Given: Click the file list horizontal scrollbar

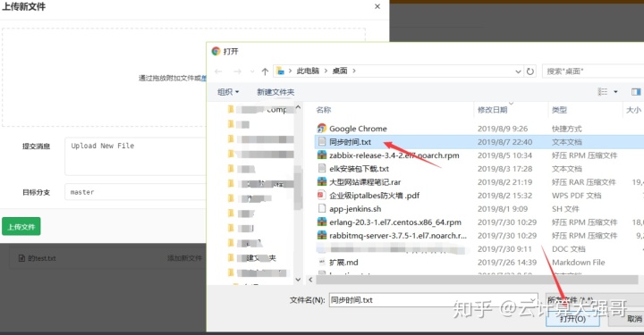Looking at the screenshot, I should point(477,280).
